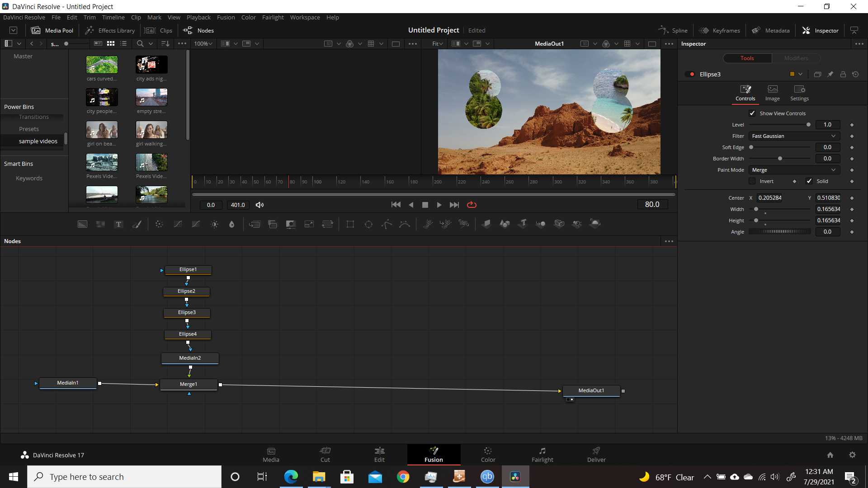This screenshot has width=868, height=488.
Task: Open the 100% viewer zoom dropdown
Action: click(203, 43)
